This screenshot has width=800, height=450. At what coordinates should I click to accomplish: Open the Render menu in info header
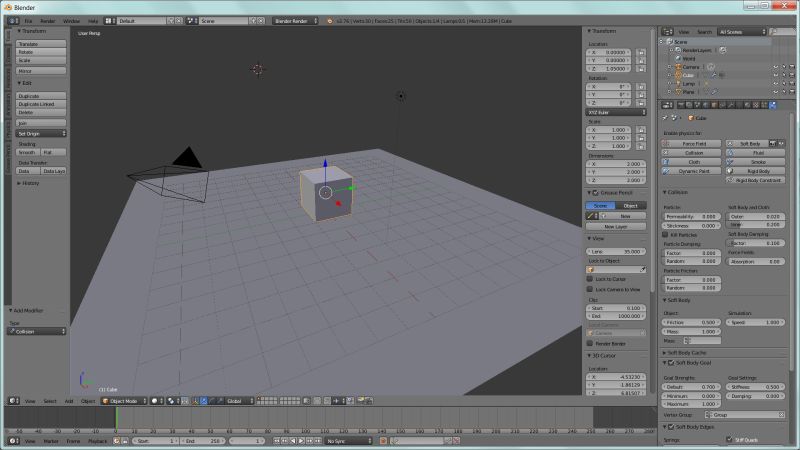pos(47,21)
